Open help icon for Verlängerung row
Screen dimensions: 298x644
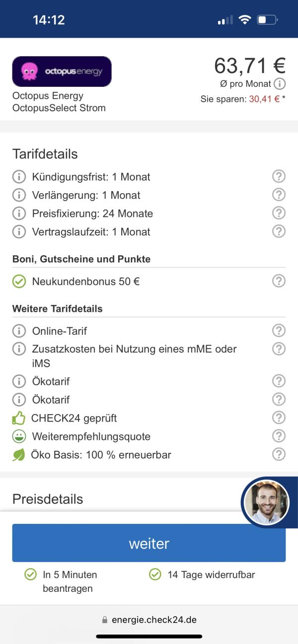[x=279, y=195]
